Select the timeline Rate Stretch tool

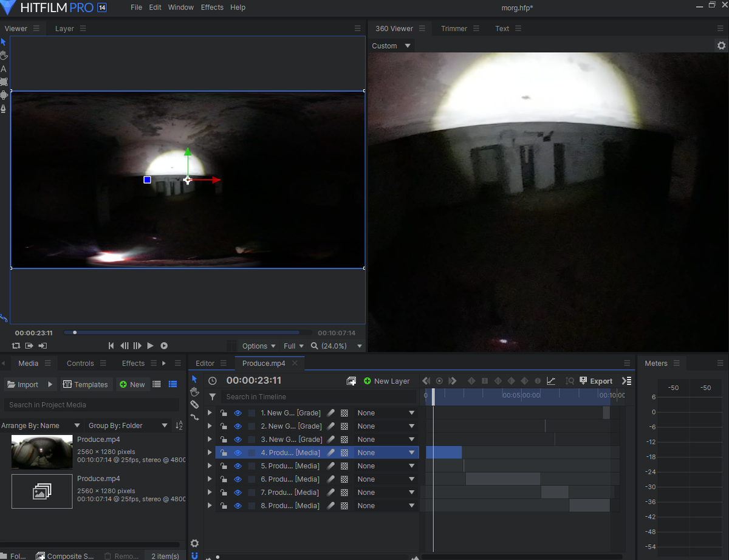pos(194,417)
